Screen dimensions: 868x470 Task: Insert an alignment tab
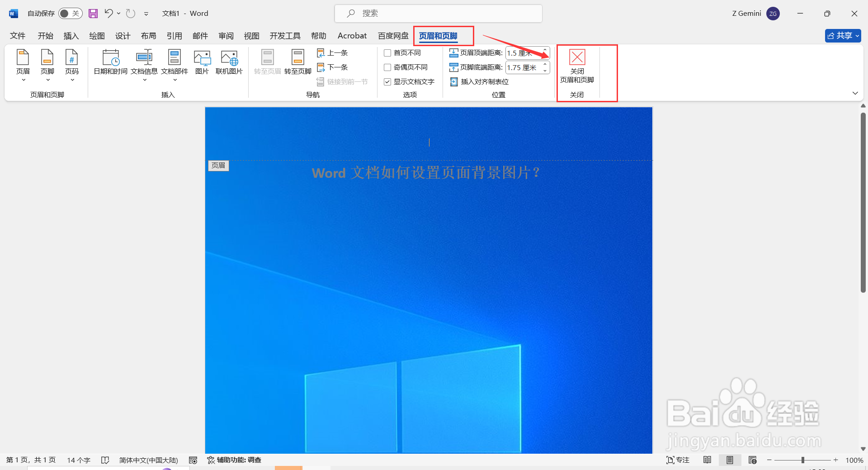pyautogui.click(x=480, y=82)
